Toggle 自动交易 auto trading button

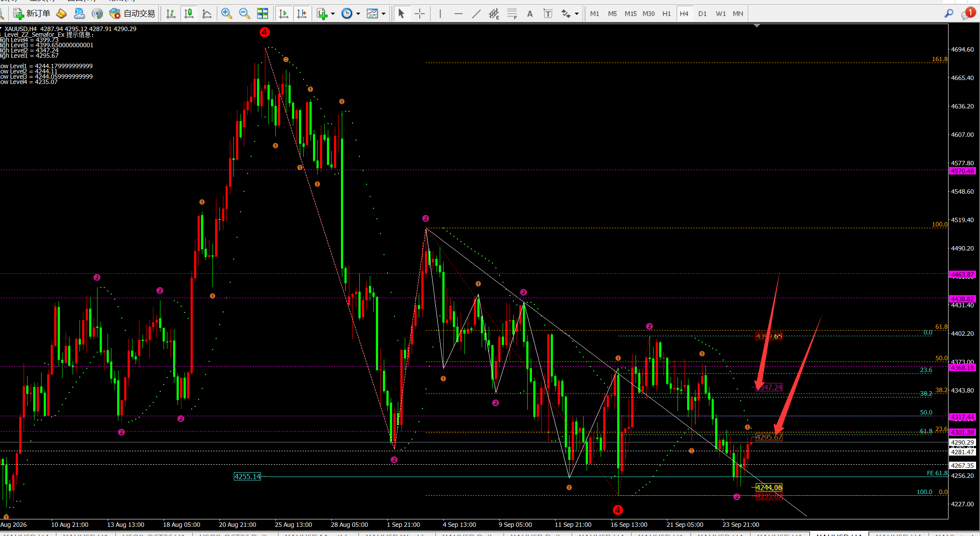[x=132, y=14]
